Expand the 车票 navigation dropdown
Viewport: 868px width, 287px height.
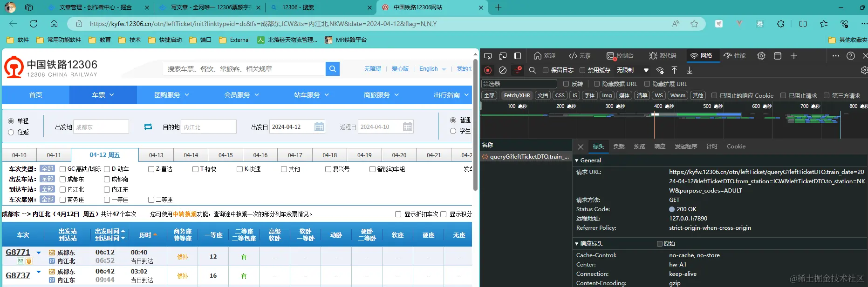103,95
